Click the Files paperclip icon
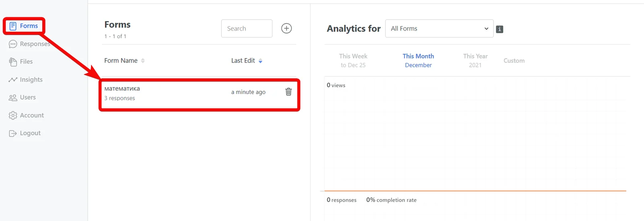Image resolution: width=644 pixels, height=221 pixels. pyautogui.click(x=13, y=62)
